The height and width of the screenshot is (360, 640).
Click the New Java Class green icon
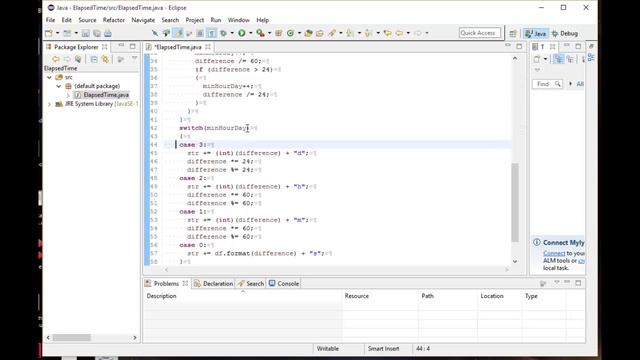click(290, 33)
